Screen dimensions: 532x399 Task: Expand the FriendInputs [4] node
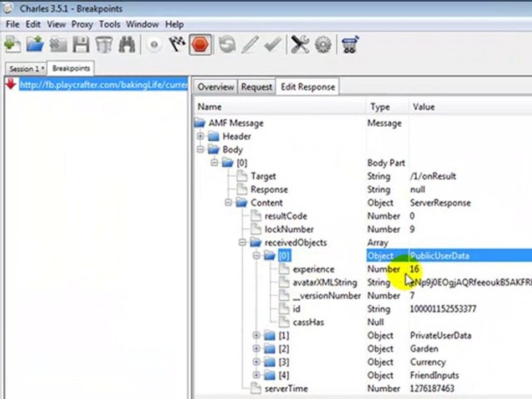pyautogui.click(x=257, y=375)
